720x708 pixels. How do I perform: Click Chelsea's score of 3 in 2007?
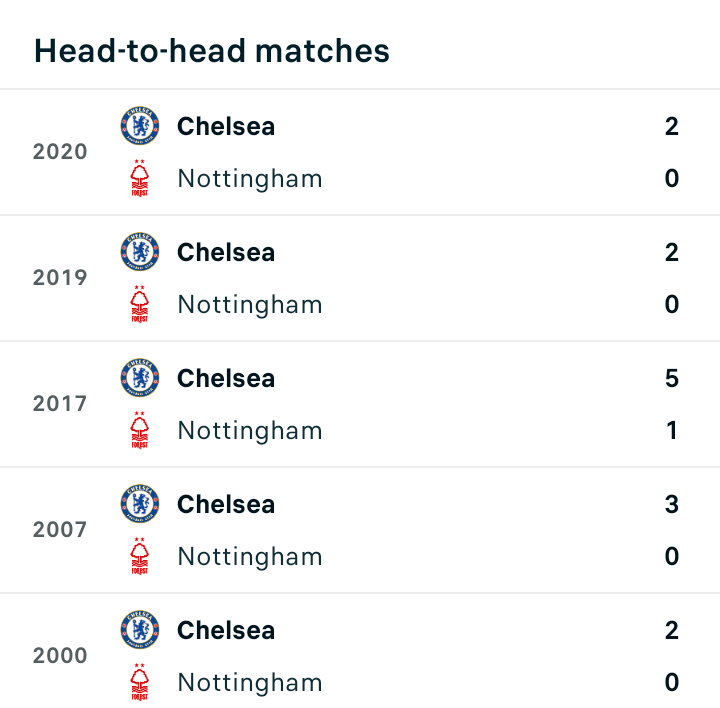point(672,504)
